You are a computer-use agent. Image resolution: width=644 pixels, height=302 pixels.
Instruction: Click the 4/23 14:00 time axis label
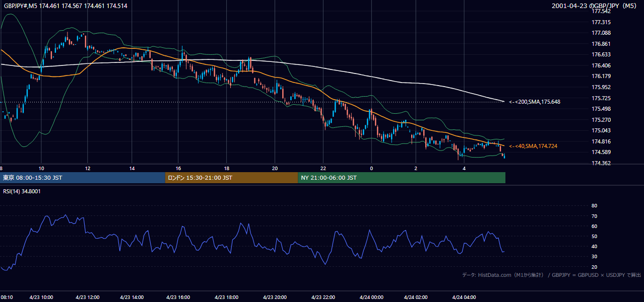pos(132,297)
